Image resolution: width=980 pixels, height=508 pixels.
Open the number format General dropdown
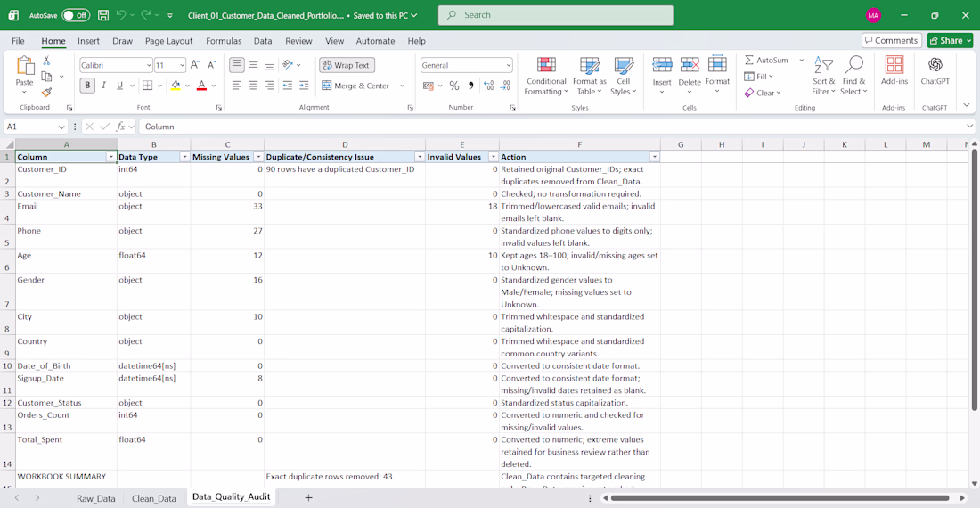coord(509,65)
